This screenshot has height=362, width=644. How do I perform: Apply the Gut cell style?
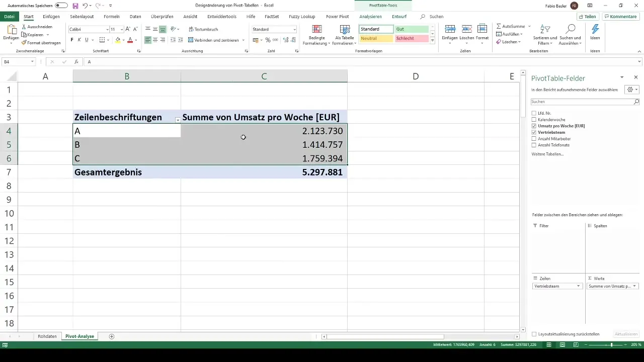tap(412, 29)
